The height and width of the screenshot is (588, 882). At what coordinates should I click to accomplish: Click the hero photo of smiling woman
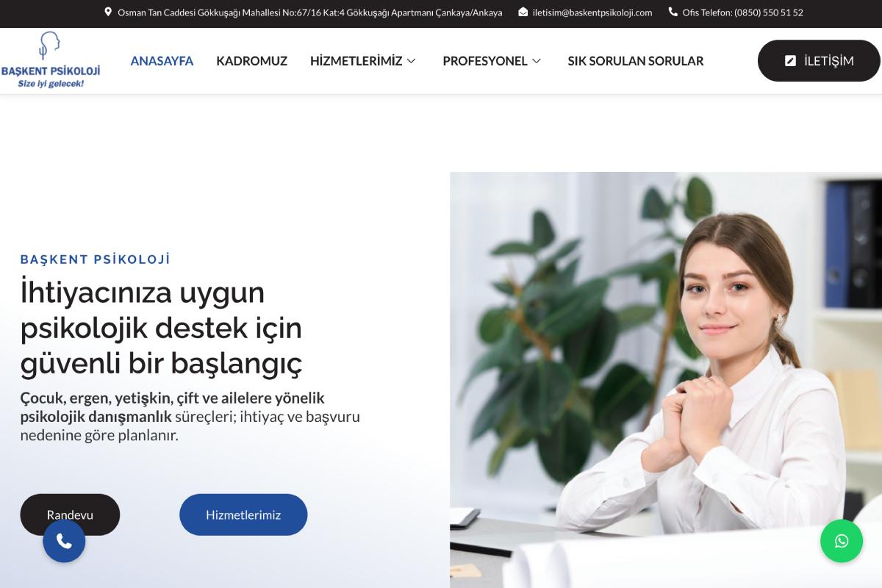pyautogui.click(x=666, y=380)
